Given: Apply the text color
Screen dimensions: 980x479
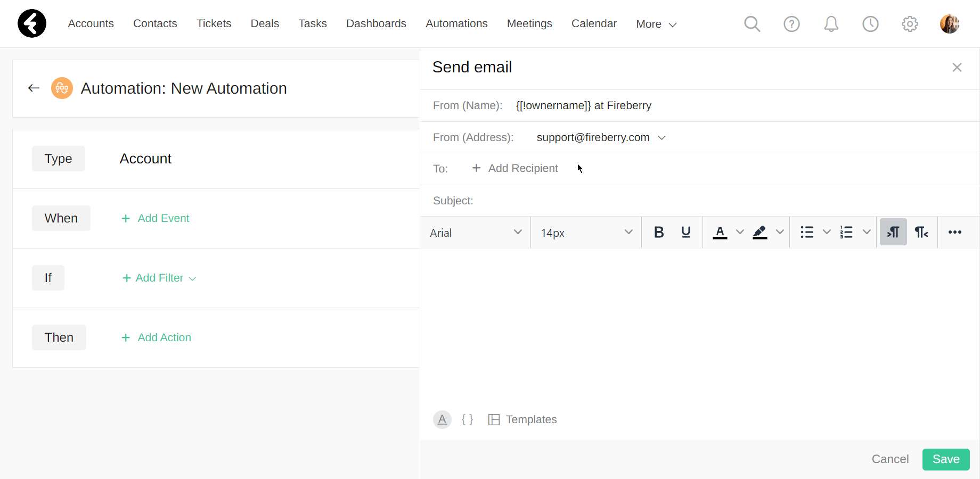Looking at the screenshot, I should click(720, 232).
